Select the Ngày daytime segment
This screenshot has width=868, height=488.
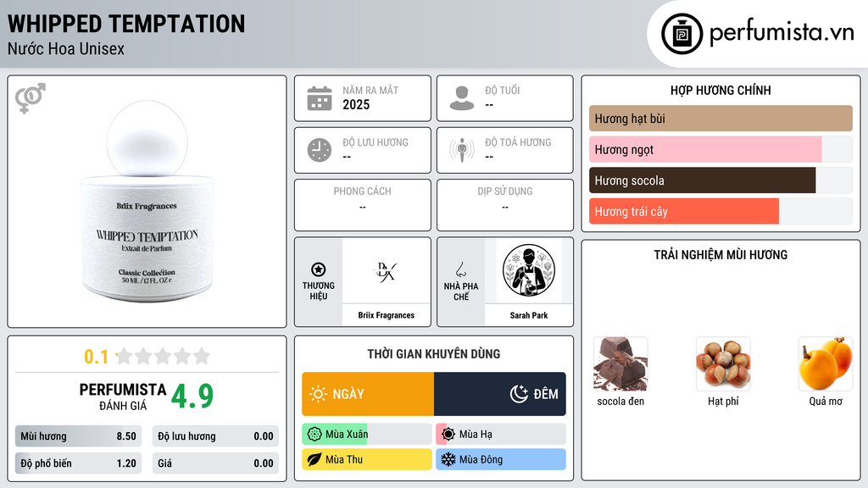pyautogui.click(x=368, y=394)
